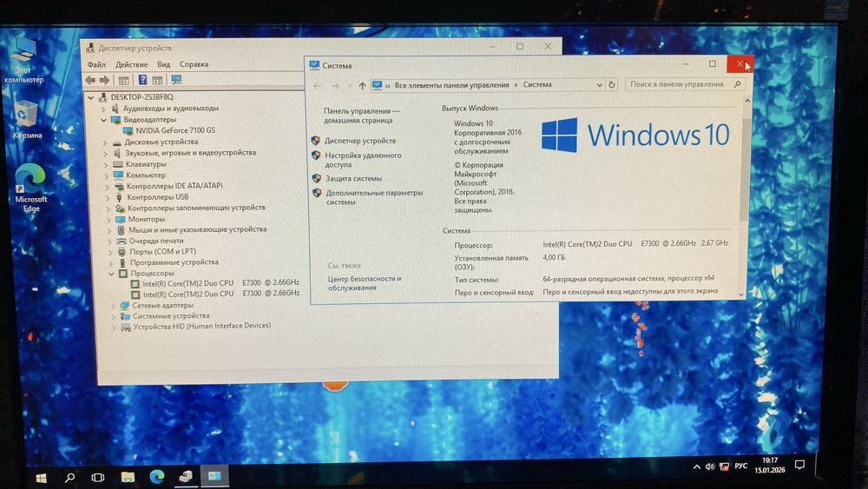This screenshot has height=489, width=868.
Task: Click the Back arrow in Device Manager toolbar
Action: coord(90,80)
